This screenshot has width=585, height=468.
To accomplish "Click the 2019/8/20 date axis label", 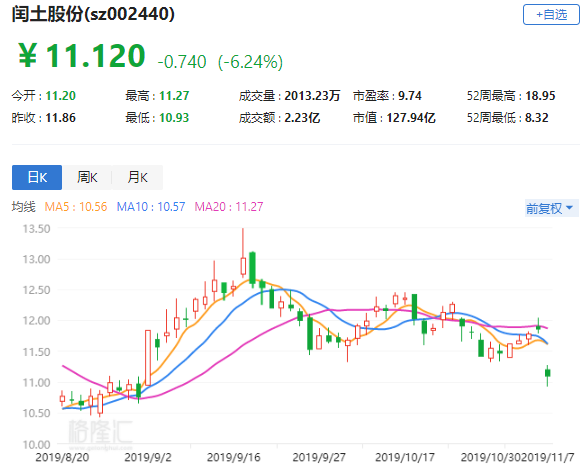I will 62,457.
